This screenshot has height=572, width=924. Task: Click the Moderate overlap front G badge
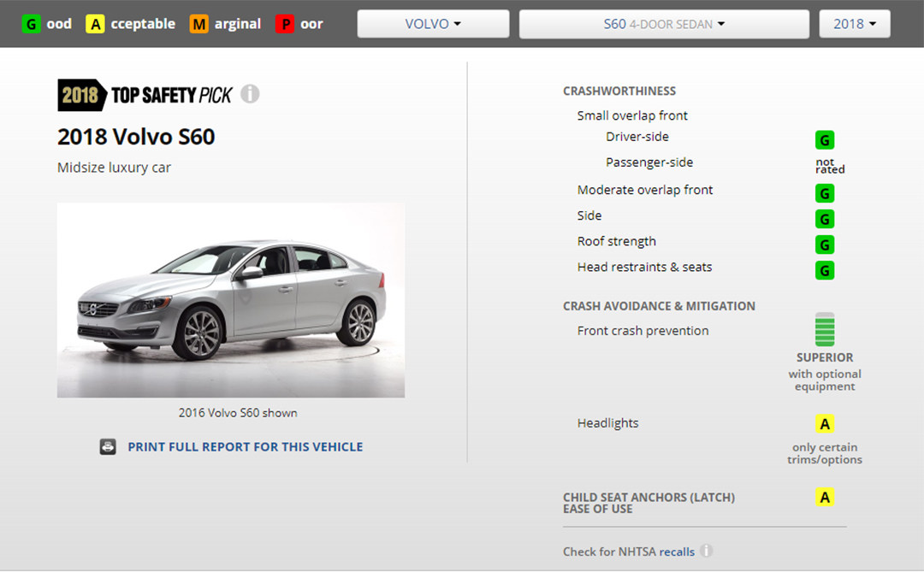coord(825,194)
